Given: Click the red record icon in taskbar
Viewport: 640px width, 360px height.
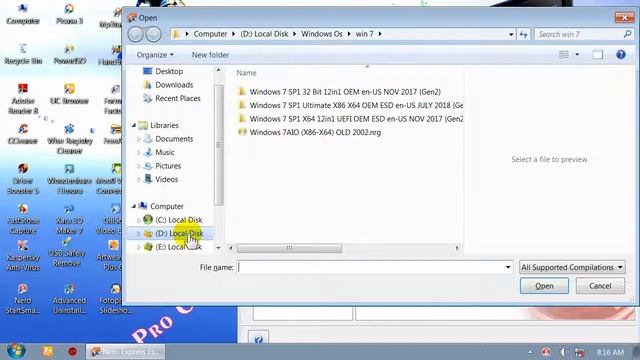Looking at the screenshot, I should click(x=72, y=351).
